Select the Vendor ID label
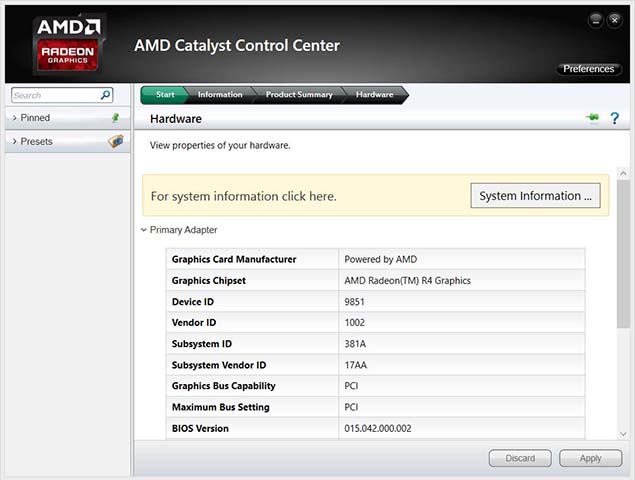Screen dimensions: 635x480 click(194, 322)
